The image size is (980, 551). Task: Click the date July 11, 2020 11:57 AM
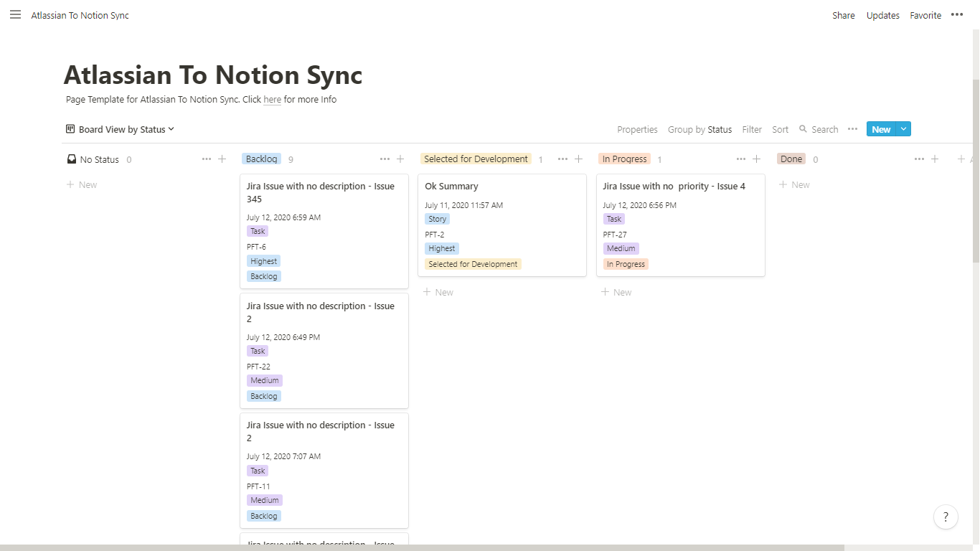(463, 205)
